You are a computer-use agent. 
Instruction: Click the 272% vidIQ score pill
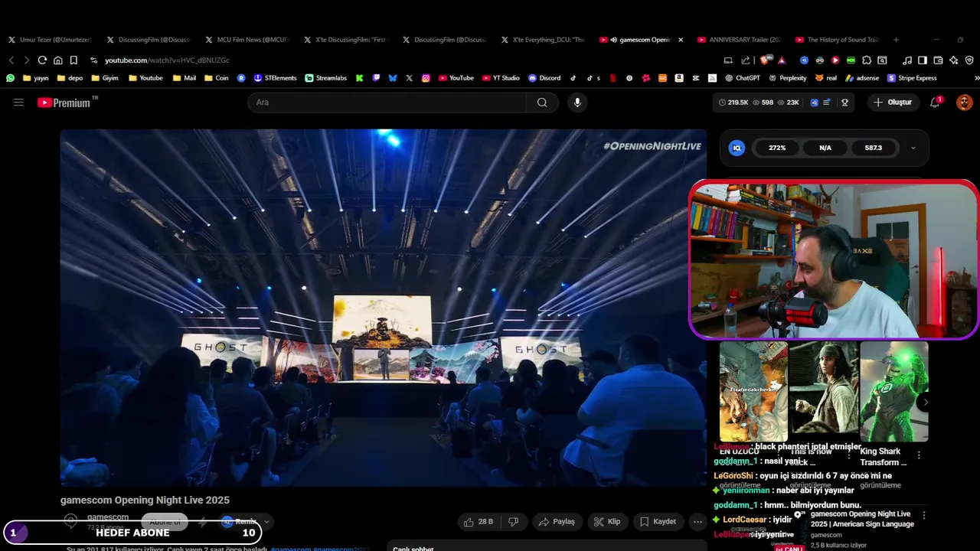tap(777, 148)
